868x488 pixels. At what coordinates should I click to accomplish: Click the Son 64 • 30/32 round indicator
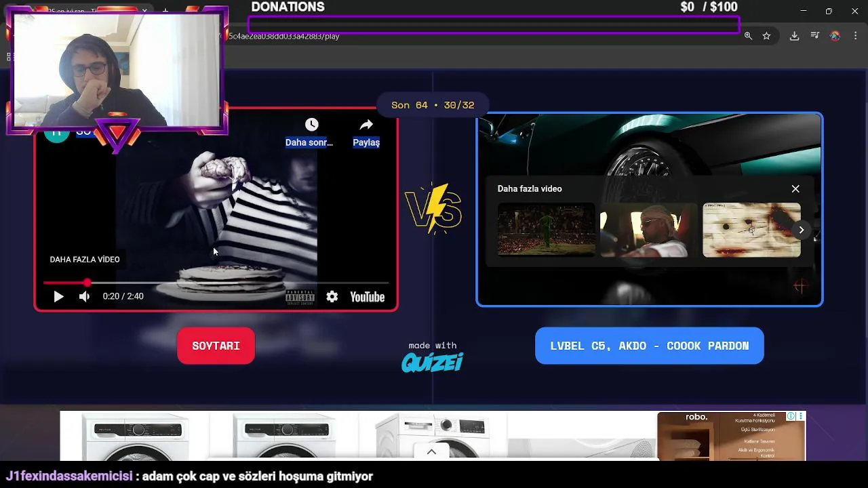tap(433, 105)
